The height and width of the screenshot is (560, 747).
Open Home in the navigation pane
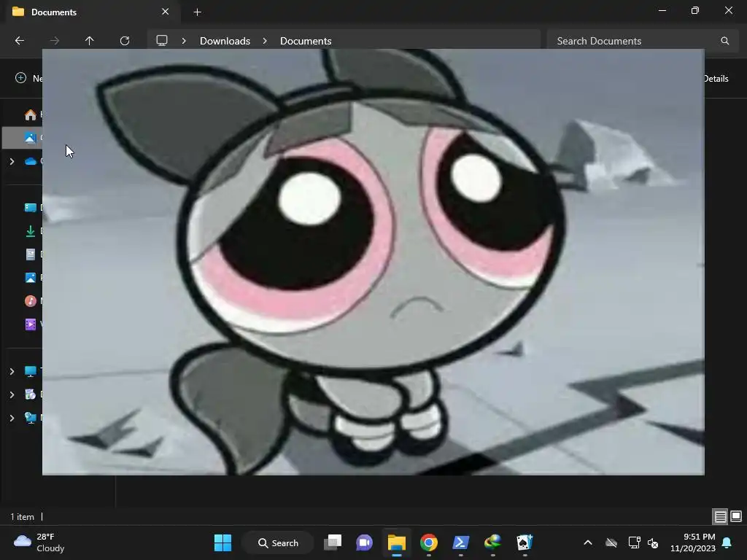point(31,114)
